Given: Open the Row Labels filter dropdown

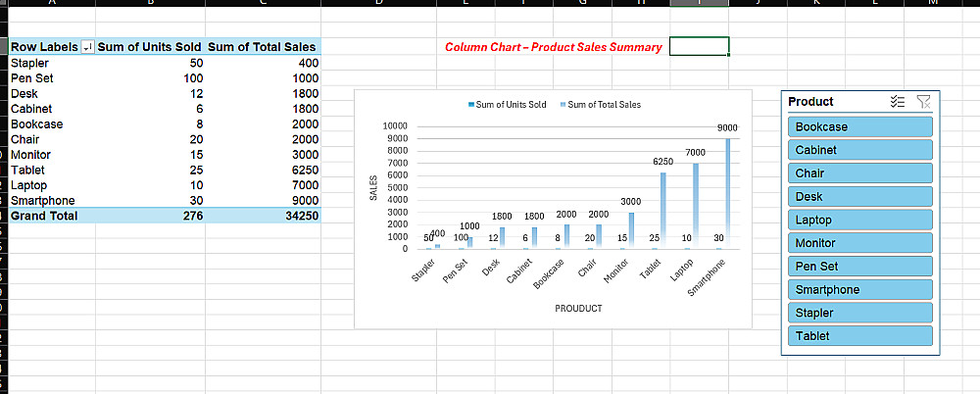Looking at the screenshot, I should [x=87, y=47].
